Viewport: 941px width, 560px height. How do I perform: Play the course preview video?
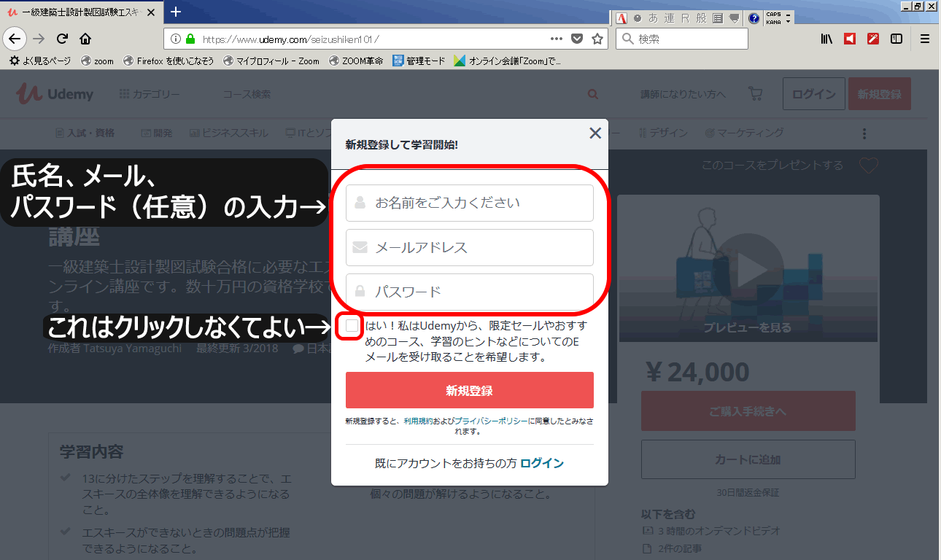tap(748, 269)
